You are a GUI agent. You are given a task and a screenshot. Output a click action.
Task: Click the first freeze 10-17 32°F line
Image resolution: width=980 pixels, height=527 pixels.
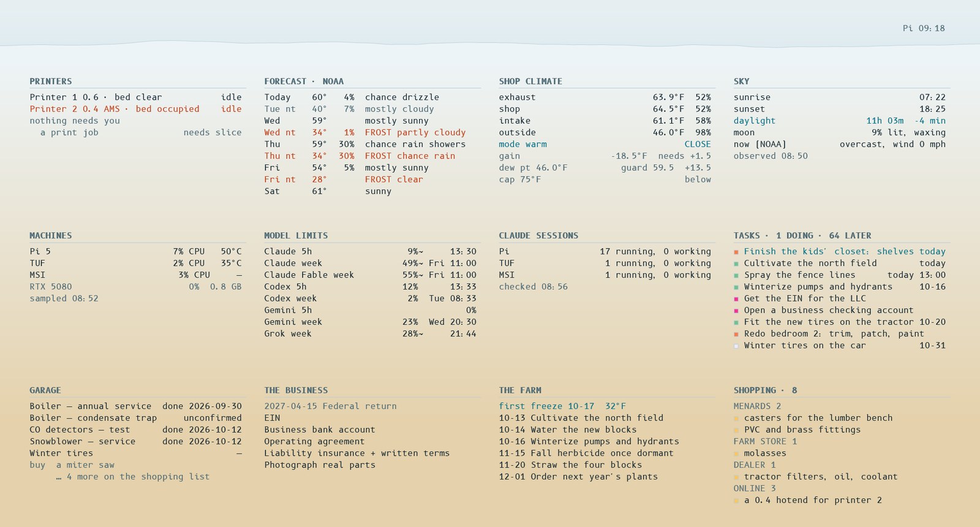tap(562, 406)
